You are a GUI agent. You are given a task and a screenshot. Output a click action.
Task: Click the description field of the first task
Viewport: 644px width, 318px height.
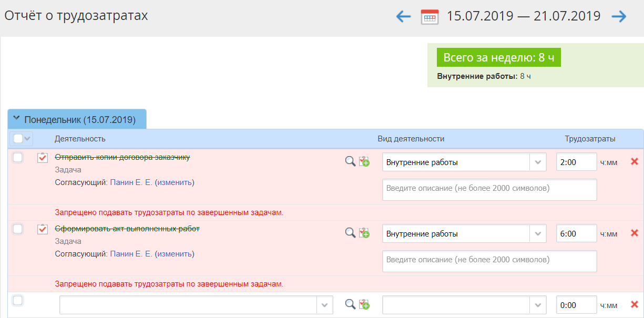(489, 189)
